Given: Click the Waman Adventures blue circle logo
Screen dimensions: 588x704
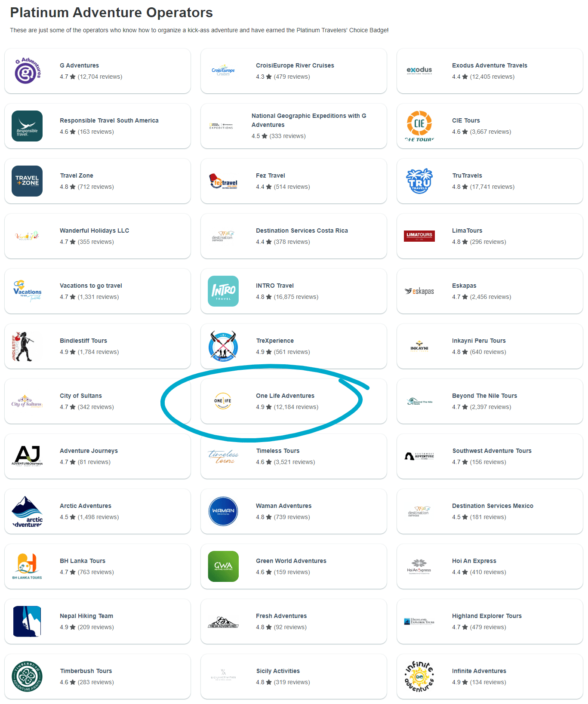Looking at the screenshot, I should click(223, 511).
